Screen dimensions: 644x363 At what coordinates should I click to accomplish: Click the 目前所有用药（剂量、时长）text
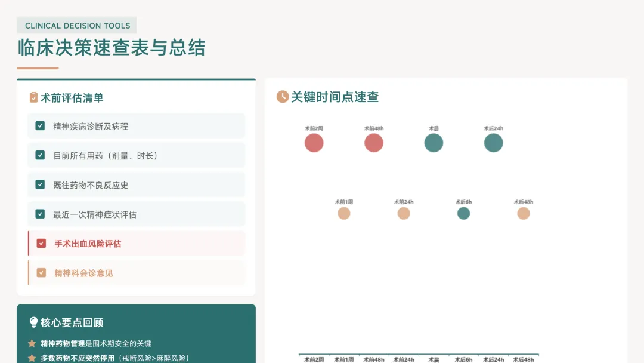pyautogui.click(x=106, y=156)
